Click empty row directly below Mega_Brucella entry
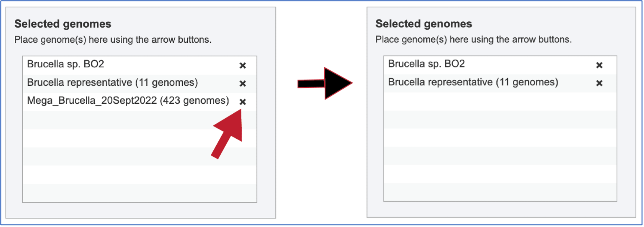 pyautogui.click(x=140, y=120)
